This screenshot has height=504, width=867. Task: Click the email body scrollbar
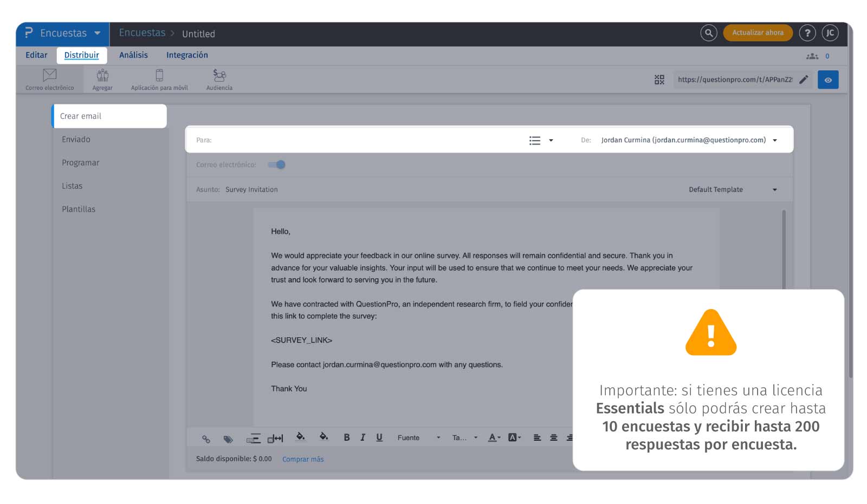(784, 250)
